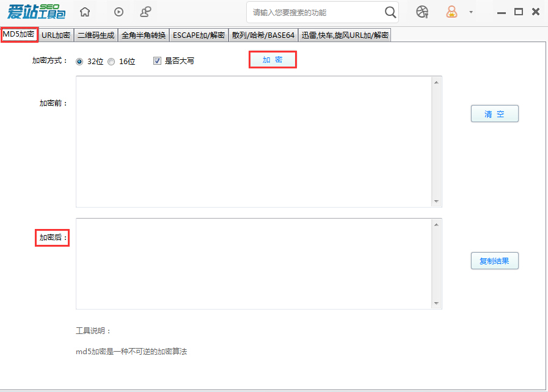Select the 二维码生成 tool tab

point(95,35)
